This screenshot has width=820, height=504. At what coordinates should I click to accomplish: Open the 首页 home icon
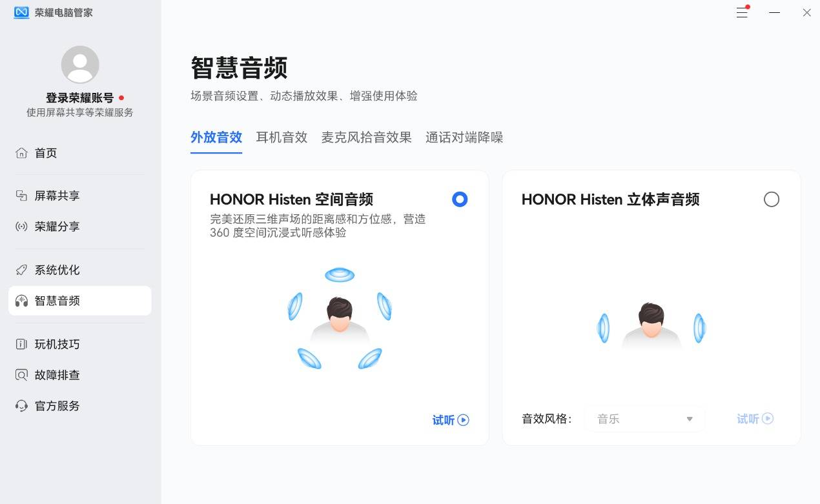pos(21,153)
